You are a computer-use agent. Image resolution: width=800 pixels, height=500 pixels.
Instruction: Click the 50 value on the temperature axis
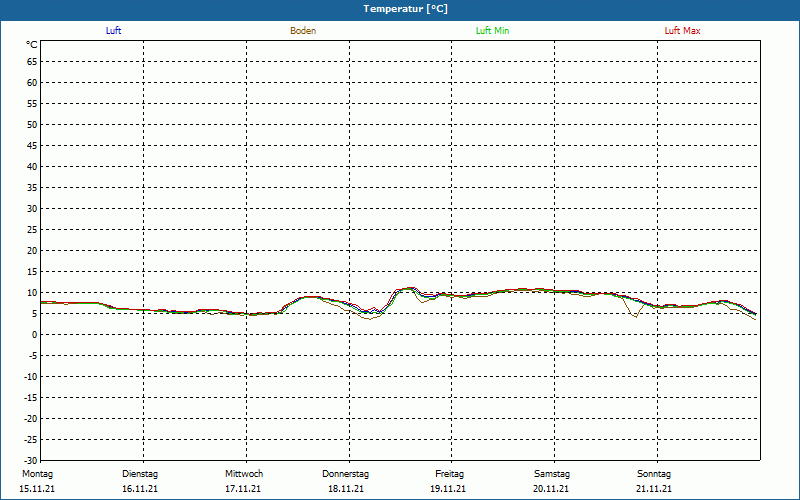coord(32,124)
